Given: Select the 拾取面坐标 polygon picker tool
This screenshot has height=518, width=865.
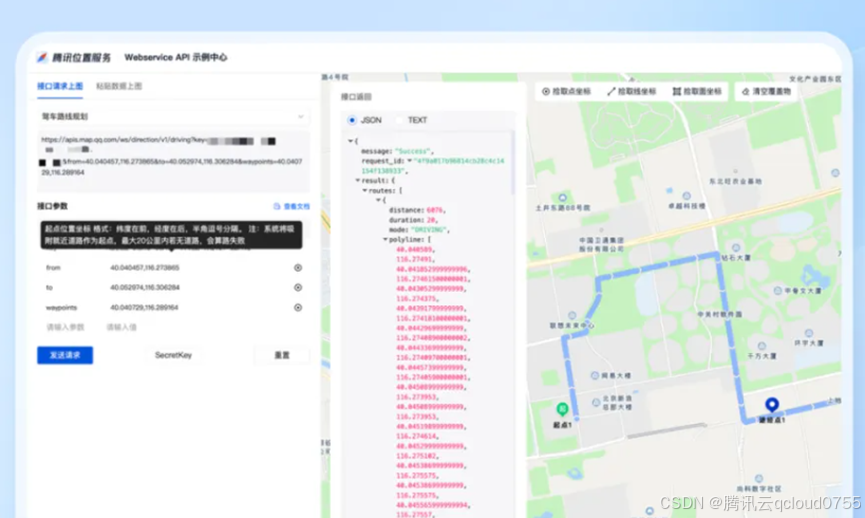Looking at the screenshot, I should [x=697, y=92].
